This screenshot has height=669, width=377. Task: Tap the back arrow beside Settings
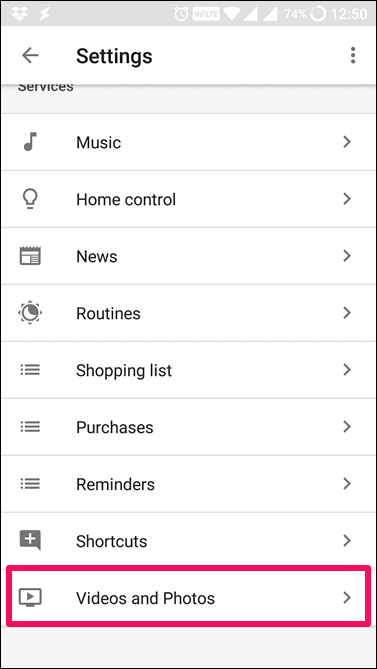click(x=30, y=55)
